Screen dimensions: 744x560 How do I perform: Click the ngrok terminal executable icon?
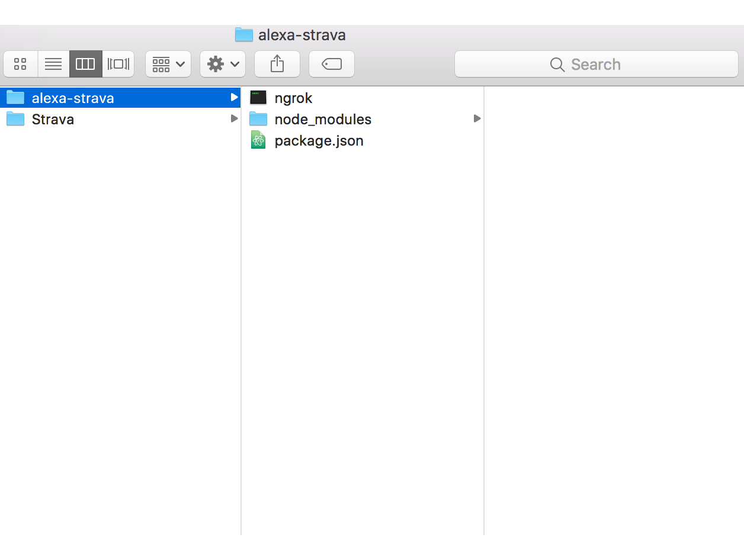(258, 98)
